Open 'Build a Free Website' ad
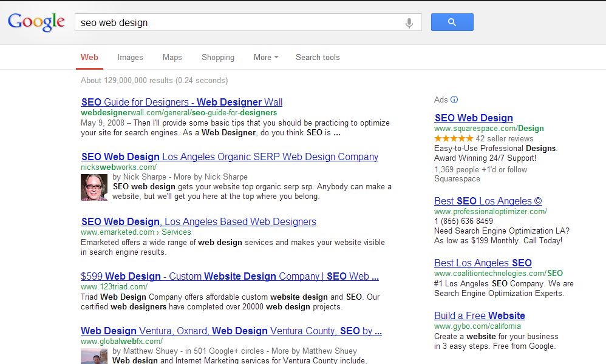Image resolution: width=606 pixels, height=364 pixels. click(x=479, y=315)
